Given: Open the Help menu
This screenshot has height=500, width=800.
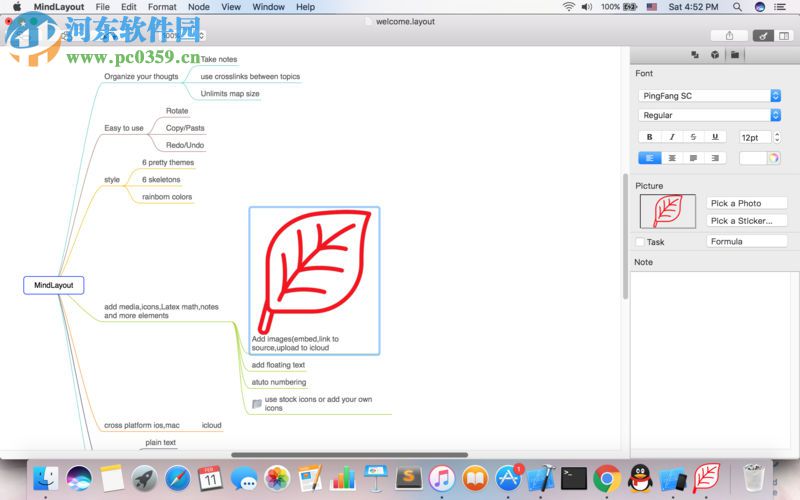Looking at the screenshot, I should click(305, 7).
